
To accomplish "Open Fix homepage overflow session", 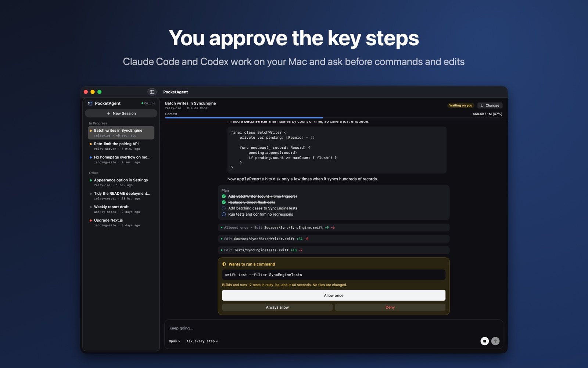I will pos(121,159).
